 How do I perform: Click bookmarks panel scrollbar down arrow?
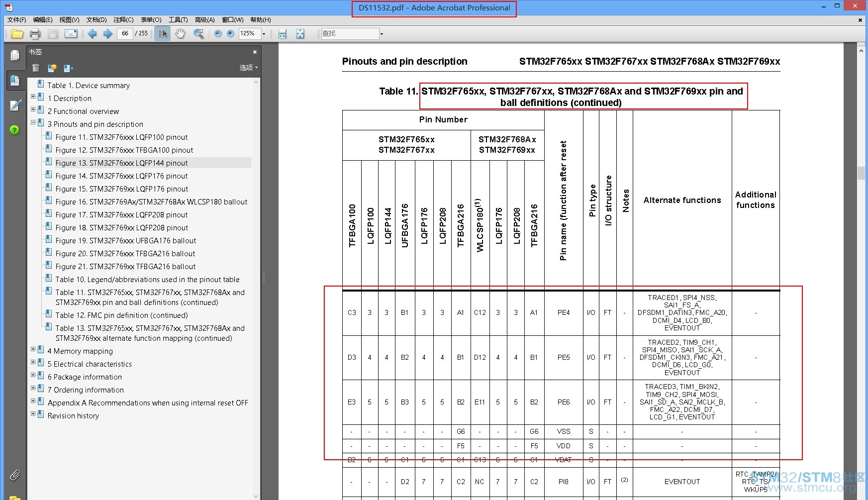point(256,496)
